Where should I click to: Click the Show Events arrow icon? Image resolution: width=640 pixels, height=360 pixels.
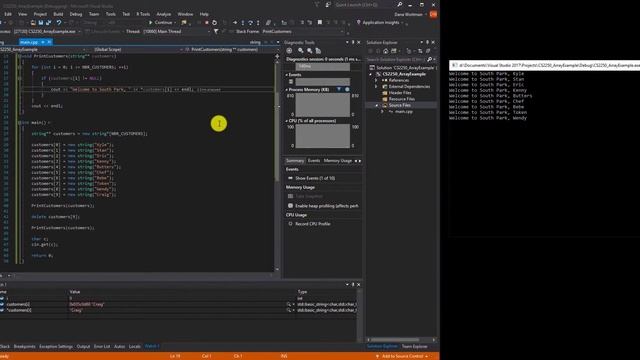pyautogui.click(x=290, y=178)
